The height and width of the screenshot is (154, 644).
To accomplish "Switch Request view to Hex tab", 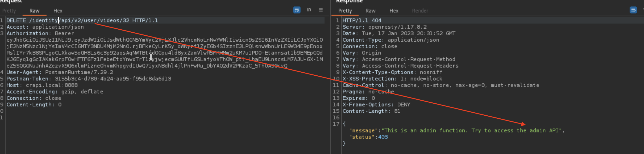I will (58, 11).
